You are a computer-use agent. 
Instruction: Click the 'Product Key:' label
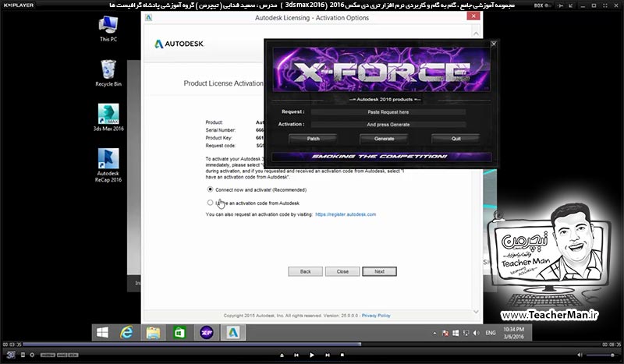218,138
